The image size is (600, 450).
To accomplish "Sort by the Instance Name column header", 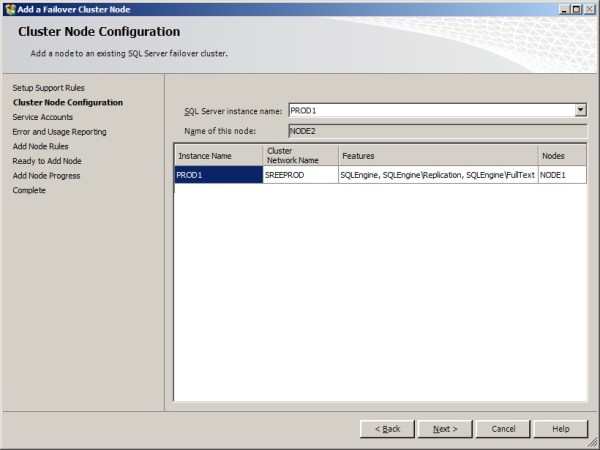I will [x=217, y=156].
